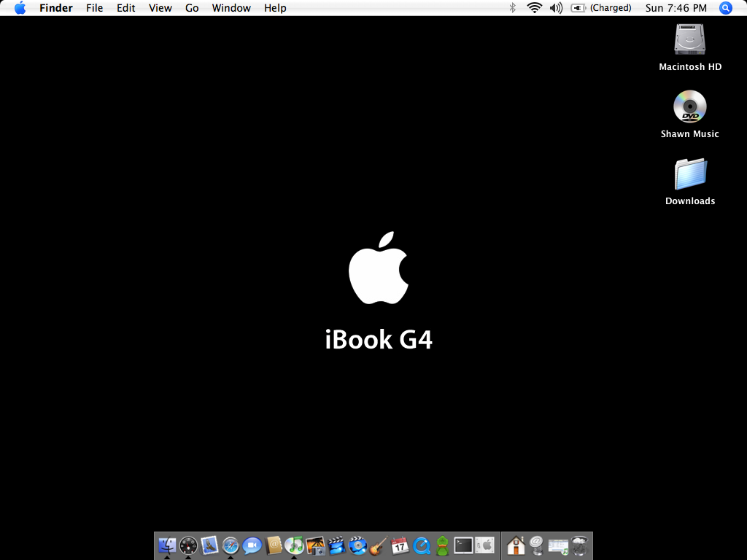The image size is (747, 560).
Task: Open Terminal from the Dock
Action: click(463, 545)
